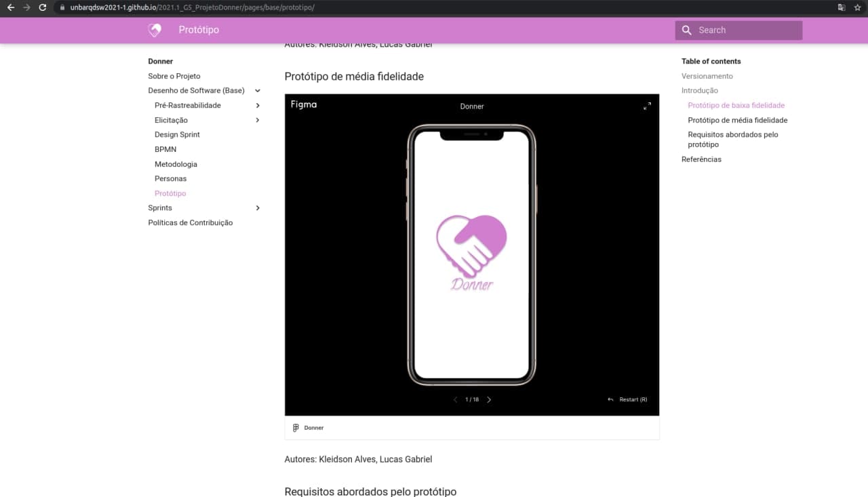Click Requisitos abordados pelo protótipo heading
868x497 pixels.
(370, 492)
